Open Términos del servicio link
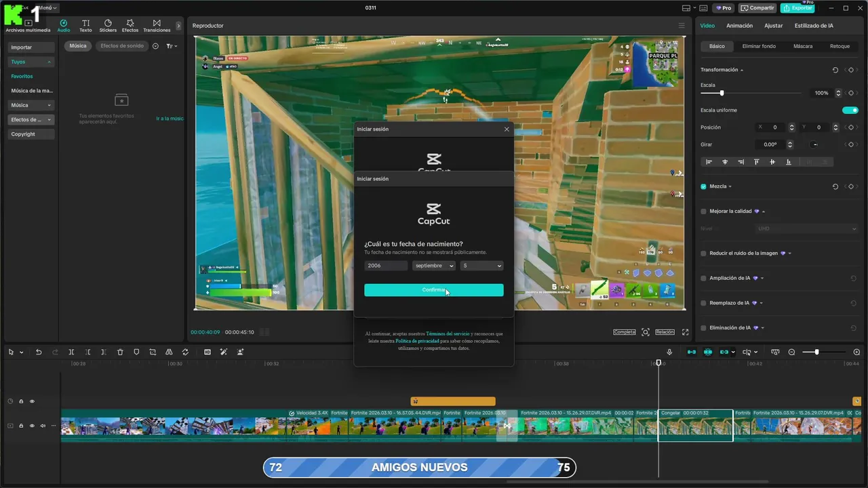Image resolution: width=868 pixels, height=488 pixels. coord(448,333)
